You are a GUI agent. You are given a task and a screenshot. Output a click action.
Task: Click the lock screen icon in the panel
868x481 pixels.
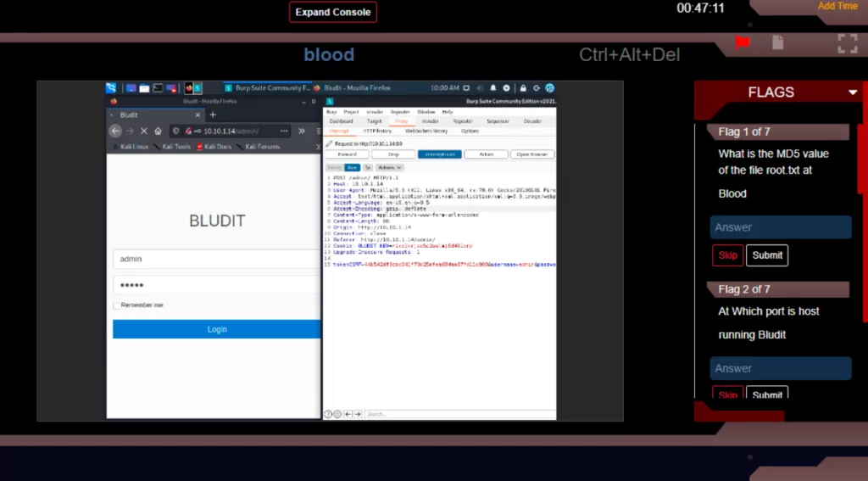(522, 88)
